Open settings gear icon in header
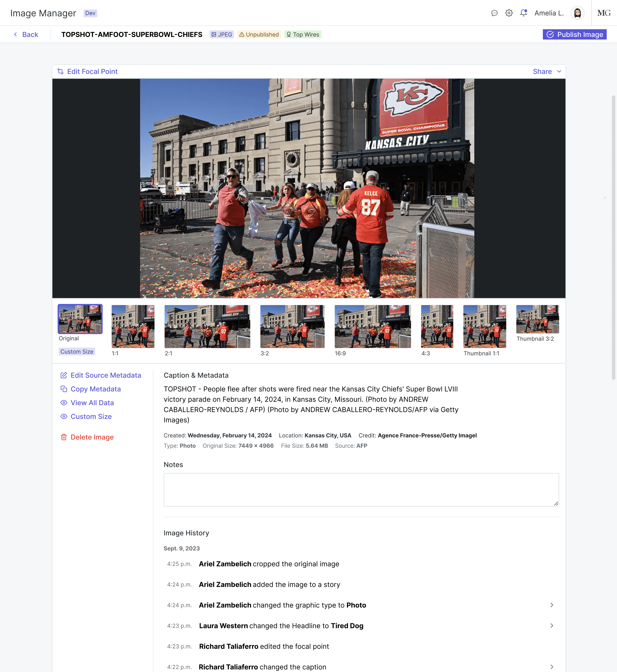 coord(509,13)
